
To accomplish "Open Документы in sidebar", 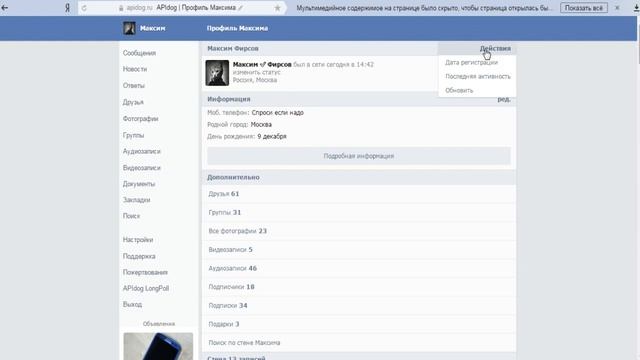I will (139, 184).
